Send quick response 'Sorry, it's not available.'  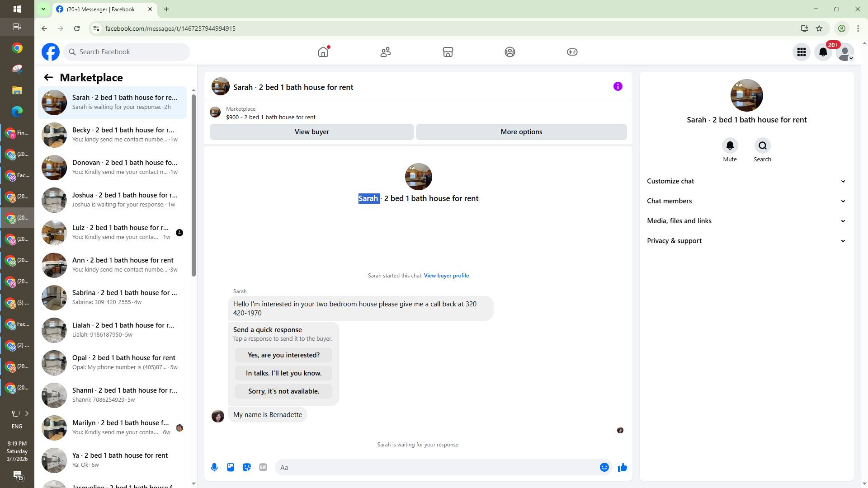(x=283, y=391)
